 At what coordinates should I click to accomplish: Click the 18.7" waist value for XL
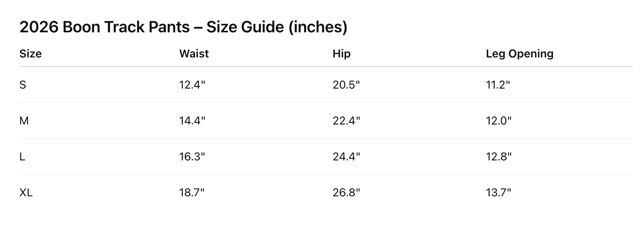point(192,192)
